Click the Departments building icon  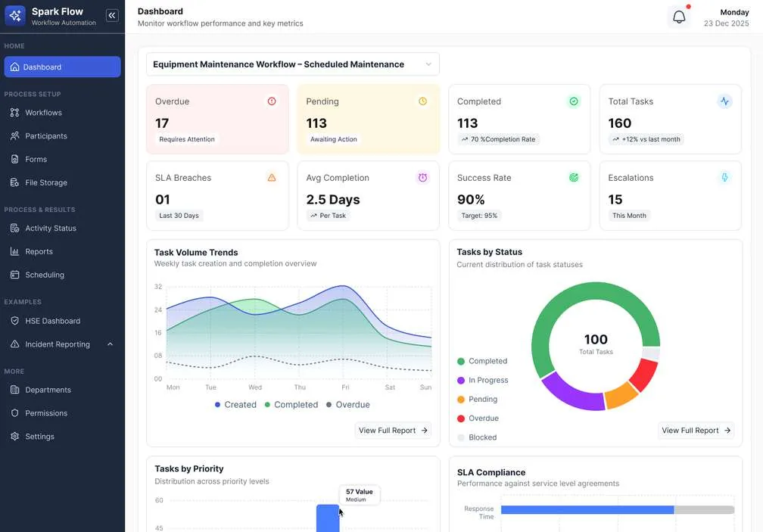pos(14,390)
